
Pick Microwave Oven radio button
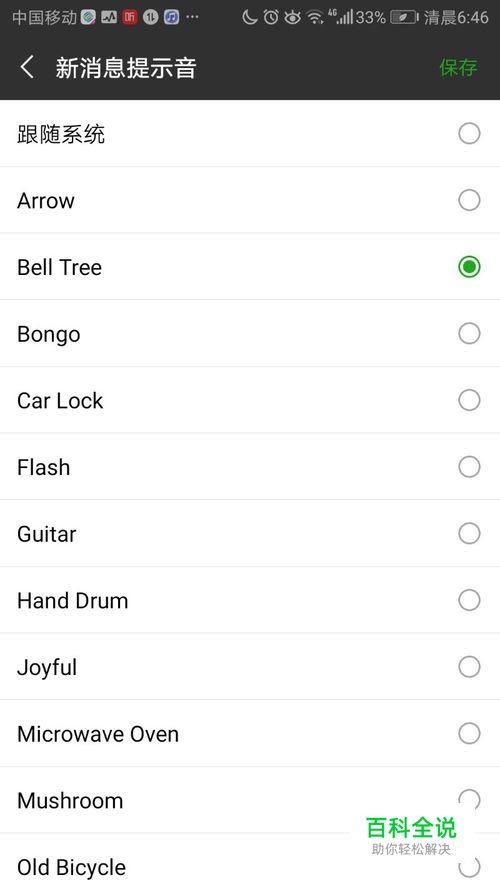coord(469,733)
